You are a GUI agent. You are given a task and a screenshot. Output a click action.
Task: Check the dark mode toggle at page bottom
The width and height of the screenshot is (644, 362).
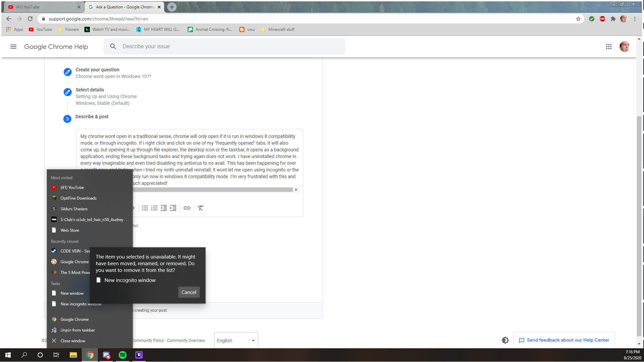[x=506, y=340]
